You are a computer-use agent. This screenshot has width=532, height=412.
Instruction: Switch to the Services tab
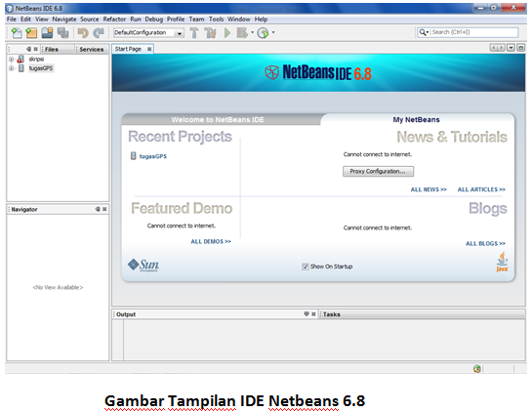pyautogui.click(x=91, y=49)
